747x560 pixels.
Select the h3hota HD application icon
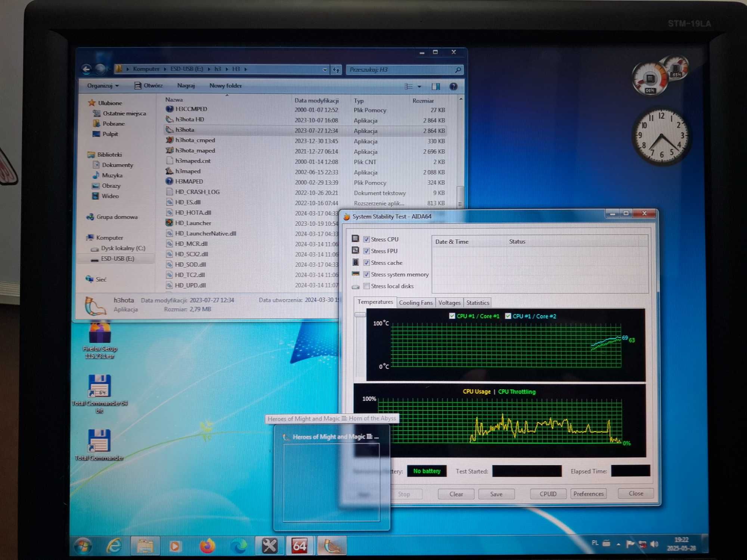pyautogui.click(x=169, y=119)
